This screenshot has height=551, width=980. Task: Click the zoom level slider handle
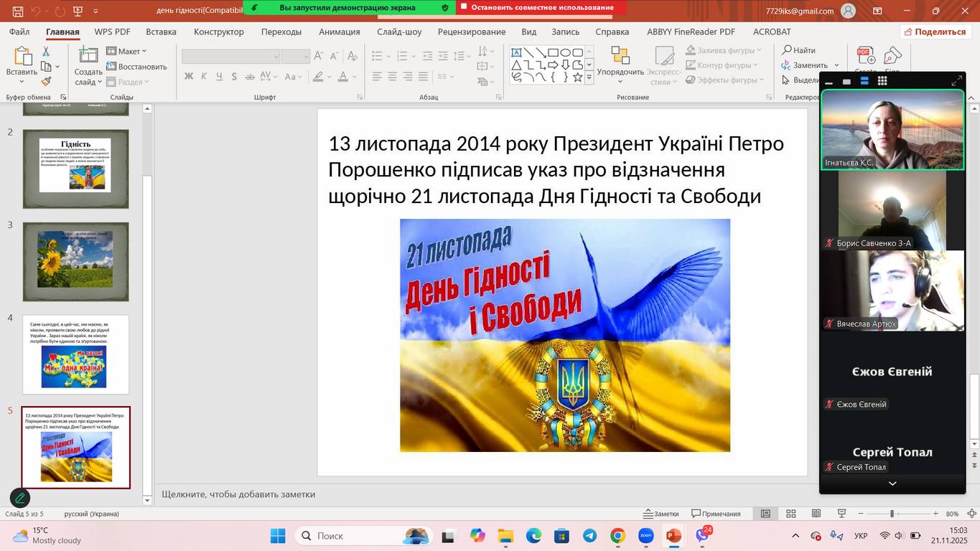click(892, 514)
